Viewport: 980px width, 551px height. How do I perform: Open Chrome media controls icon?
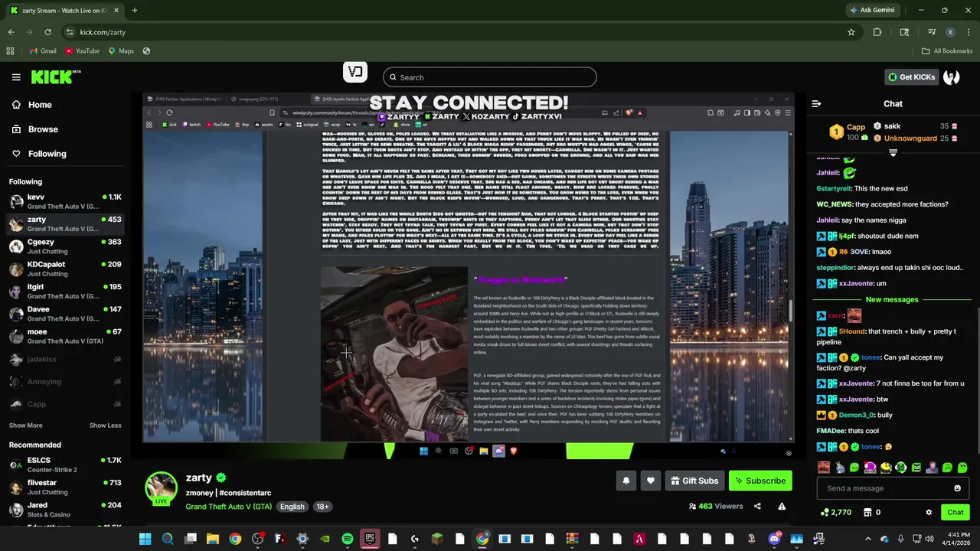[931, 32]
